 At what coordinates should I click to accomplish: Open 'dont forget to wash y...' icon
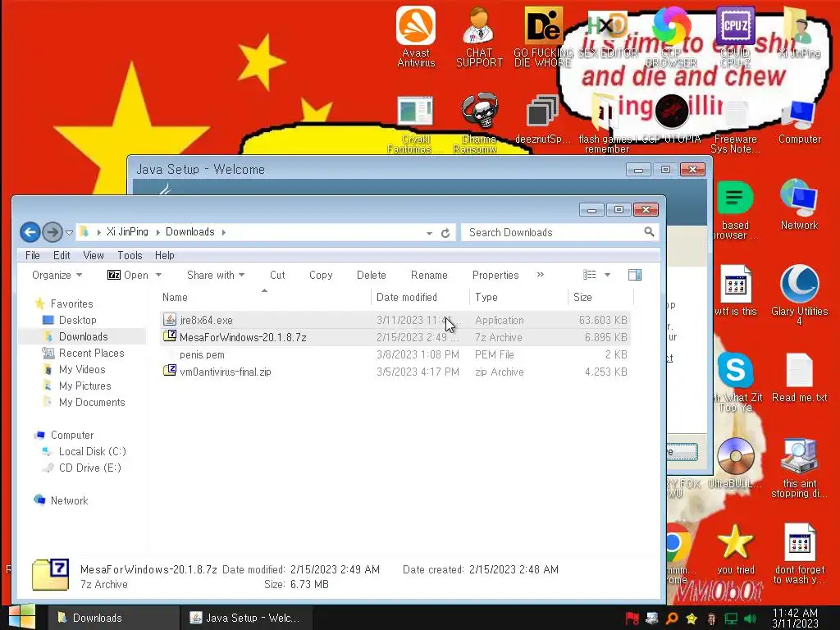(x=799, y=554)
